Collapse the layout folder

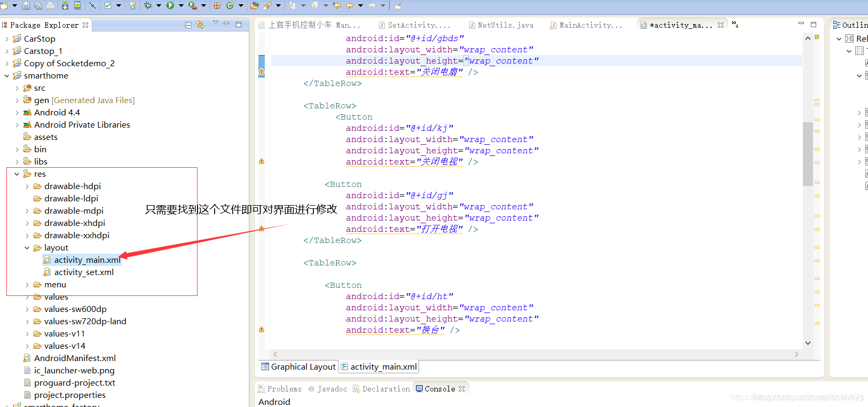click(27, 248)
